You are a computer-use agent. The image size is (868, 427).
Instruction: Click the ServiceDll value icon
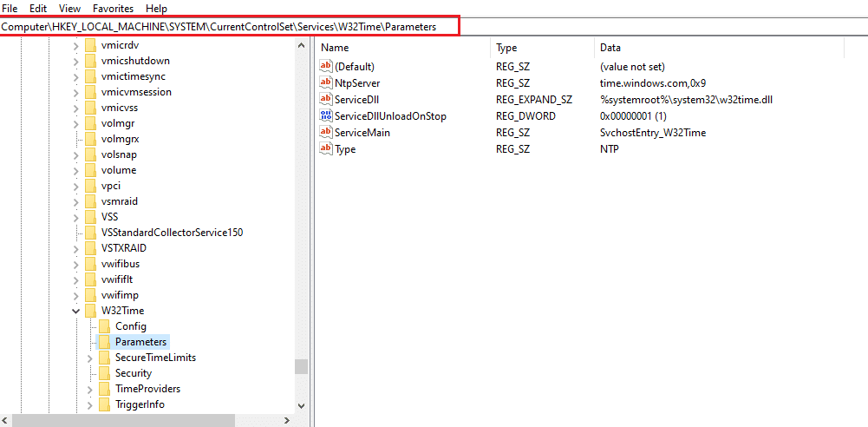[326, 100]
